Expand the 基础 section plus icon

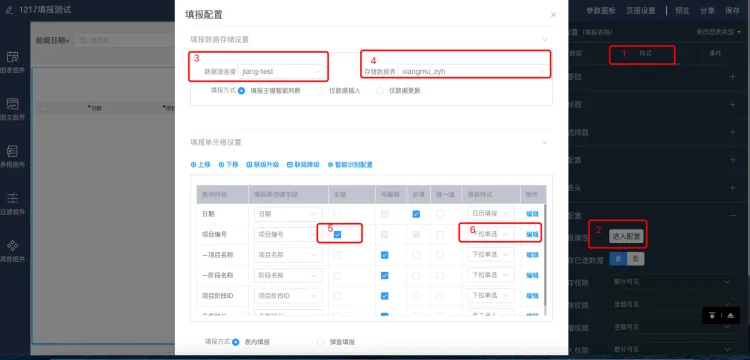tap(732, 76)
